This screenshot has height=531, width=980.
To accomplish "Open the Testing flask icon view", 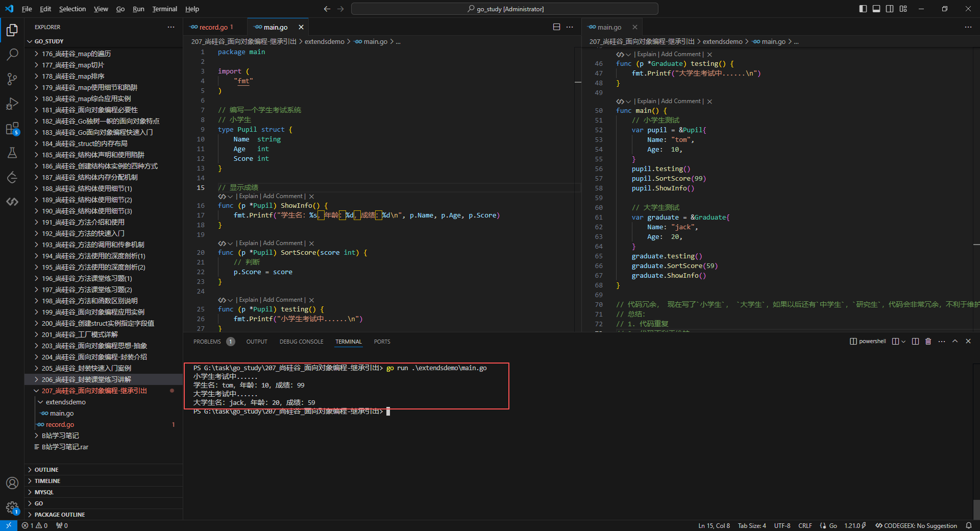I will tap(12, 153).
